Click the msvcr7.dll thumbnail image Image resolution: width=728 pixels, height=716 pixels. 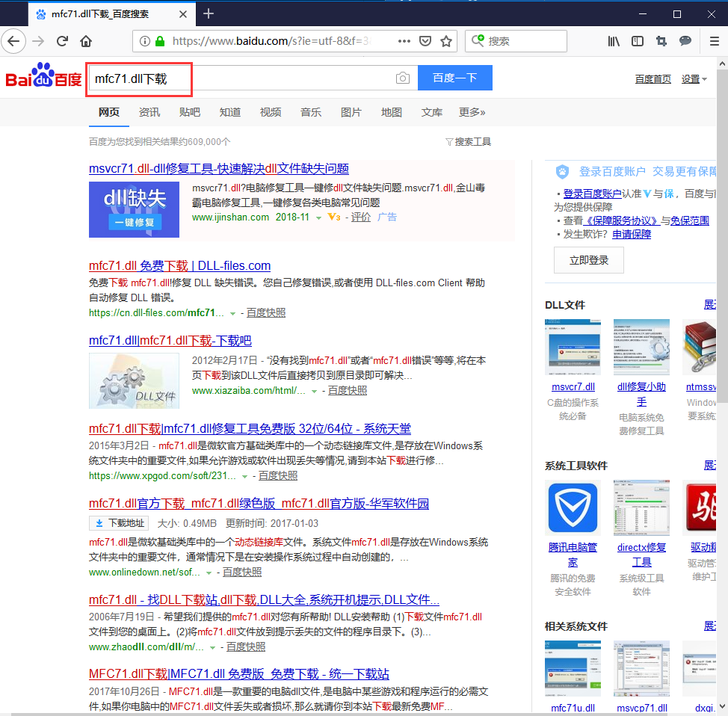pyautogui.click(x=573, y=347)
